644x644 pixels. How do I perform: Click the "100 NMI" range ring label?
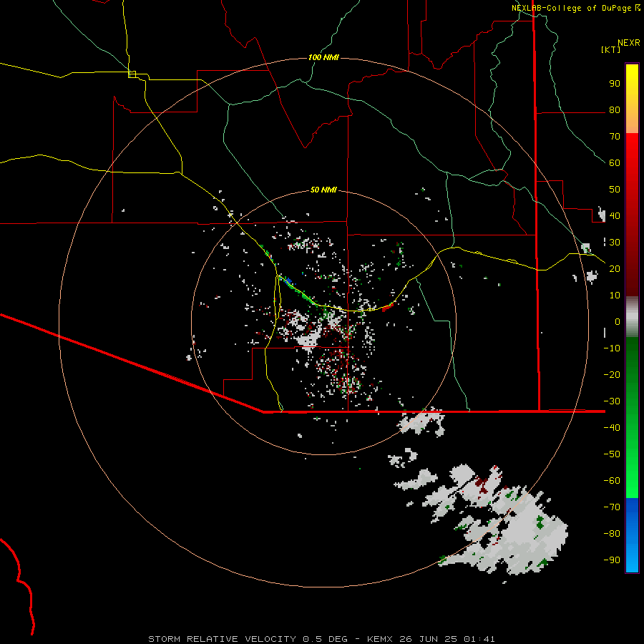tap(323, 57)
